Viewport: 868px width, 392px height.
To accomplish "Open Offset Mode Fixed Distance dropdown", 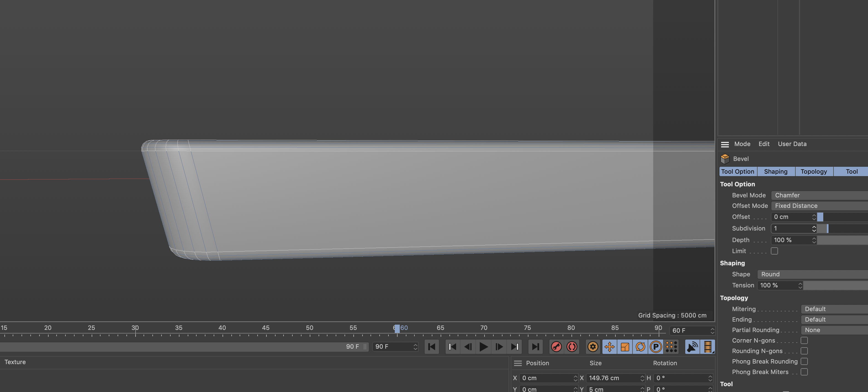I will click(819, 206).
